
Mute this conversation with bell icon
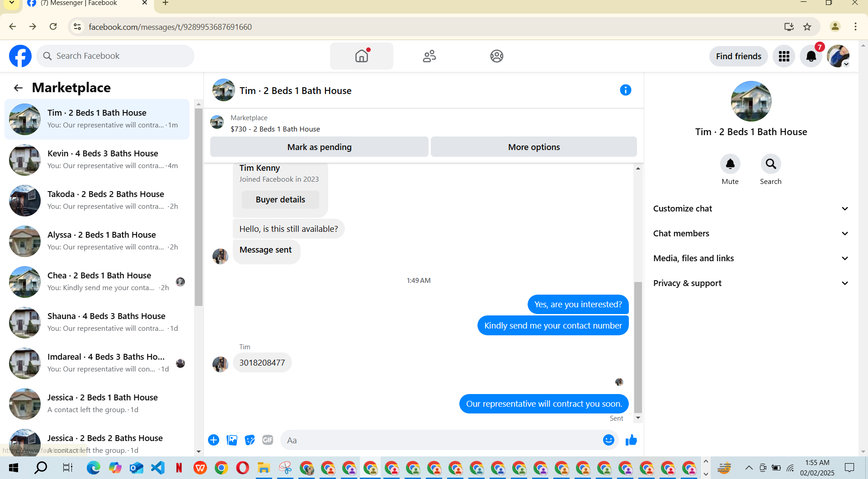click(730, 164)
